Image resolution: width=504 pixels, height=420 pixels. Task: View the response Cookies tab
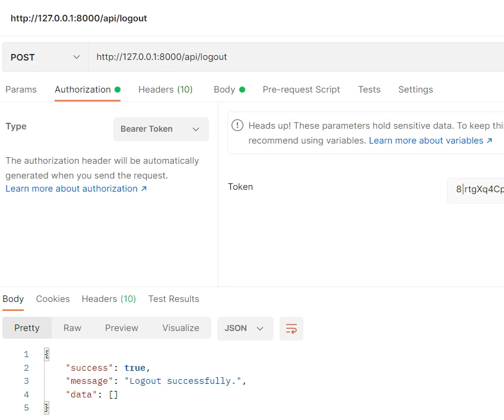(x=52, y=298)
